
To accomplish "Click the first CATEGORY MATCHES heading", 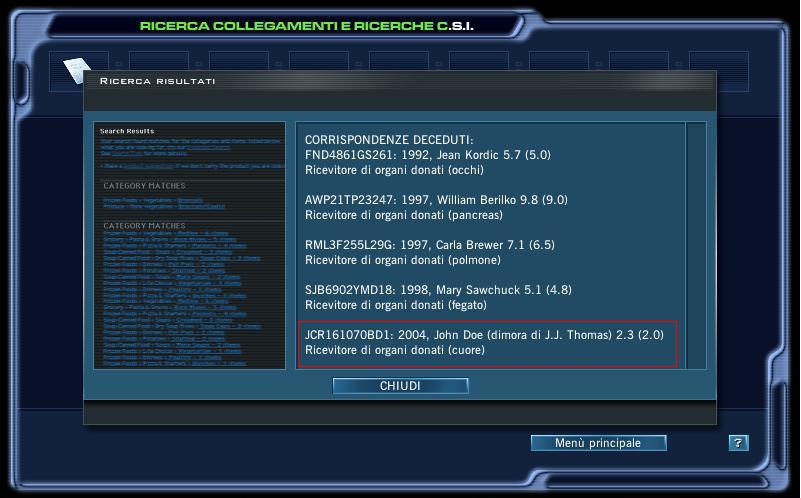I will (x=144, y=186).
